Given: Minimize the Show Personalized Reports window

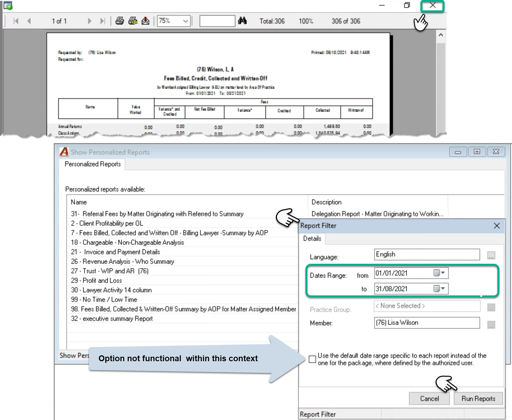Looking at the screenshot, I should 458,152.
